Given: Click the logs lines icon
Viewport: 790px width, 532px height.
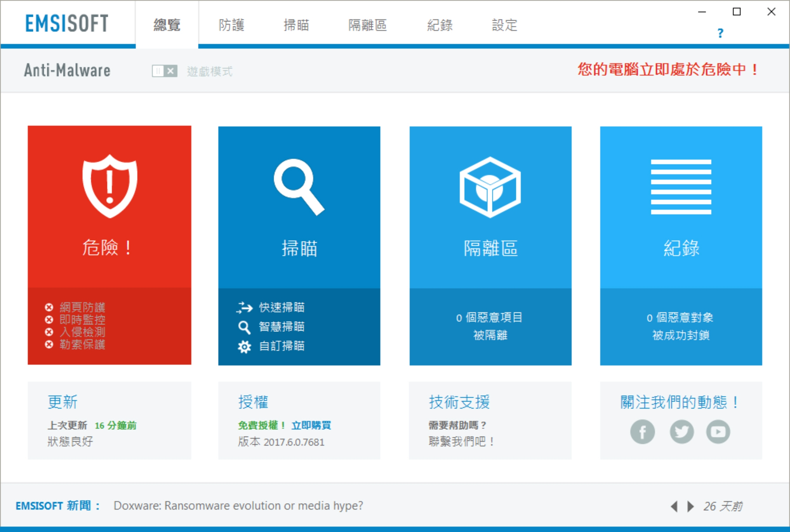Looking at the screenshot, I should coord(681,187).
